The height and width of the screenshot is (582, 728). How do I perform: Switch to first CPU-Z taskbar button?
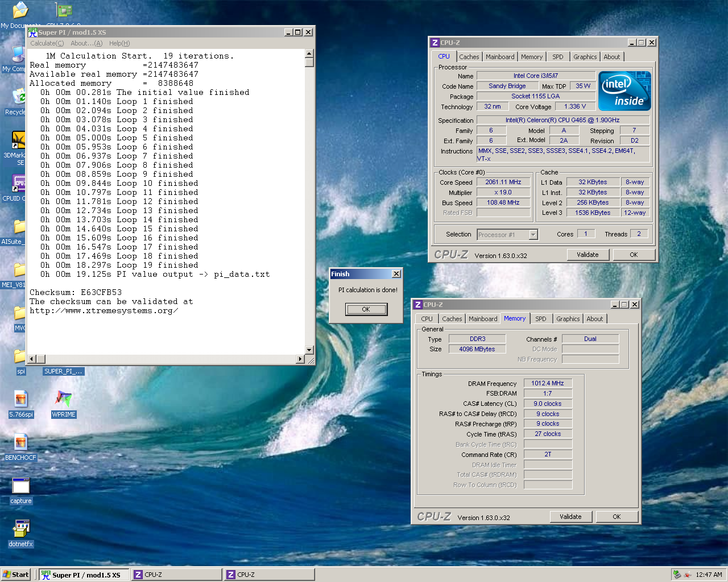click(x=177, y=575)
